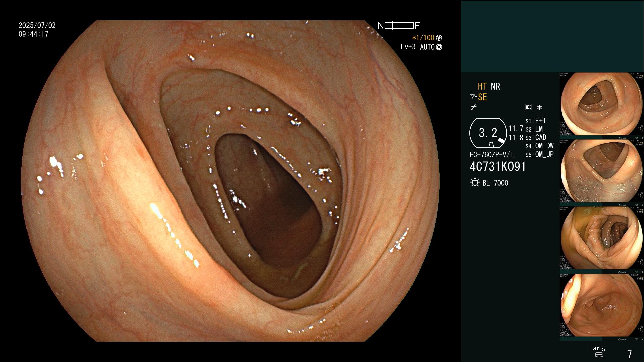Click the shutter speed fan icon
Image resolution: width=644 pixels, height=362 pixels.
tap(439, 38)
